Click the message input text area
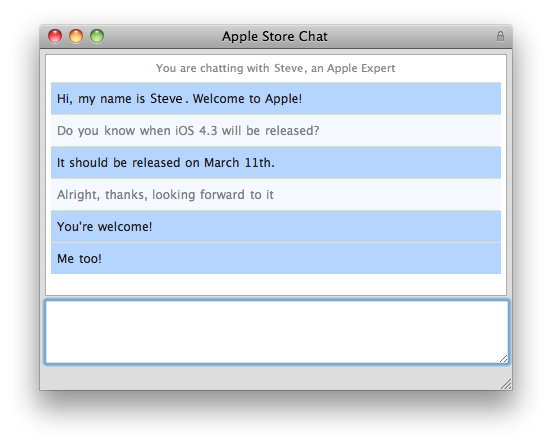Screen dimensions: 552x445 pos(276,332)
